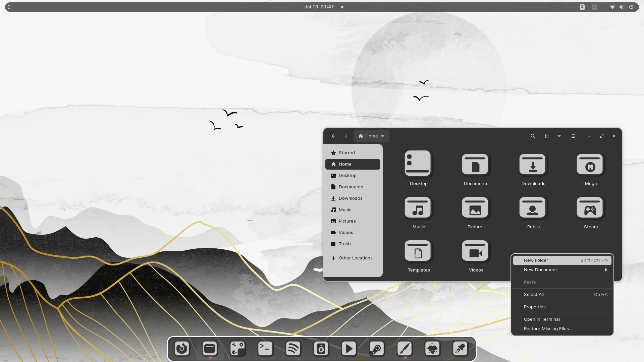Click workspace indicator 1 in top bar
Viewport: 644px width, 362px height.
(x=582, y=7)
